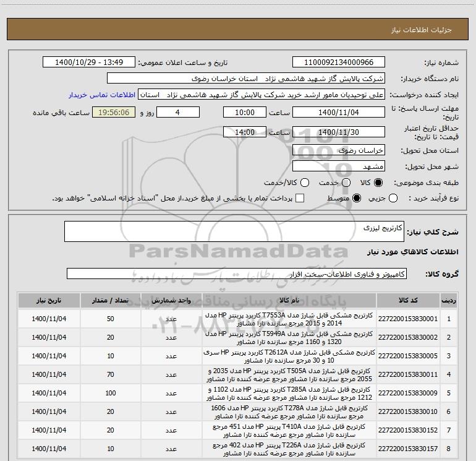
Task: Click the کد کالا column header
Action: tap(408, 301)
